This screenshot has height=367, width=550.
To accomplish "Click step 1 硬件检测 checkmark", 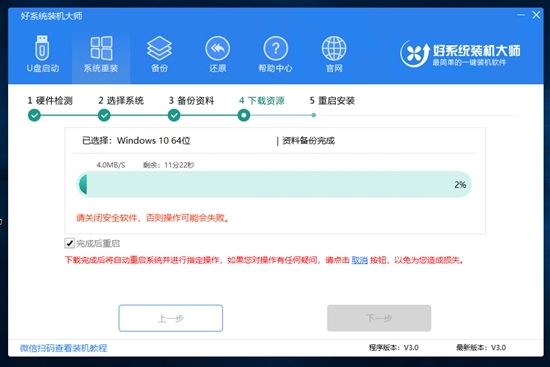I will 34,115.
